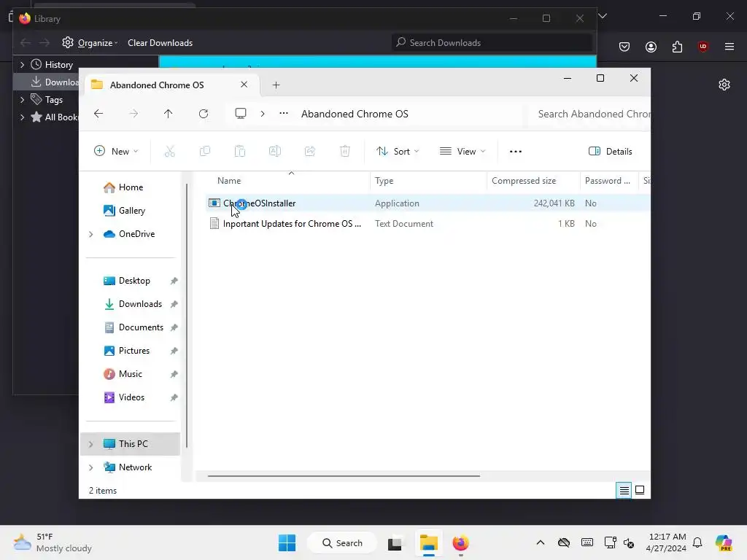Open the Organize dropdown in Library window
The width and height of the screenshot is (747, 560).
[x=90, y=43]
